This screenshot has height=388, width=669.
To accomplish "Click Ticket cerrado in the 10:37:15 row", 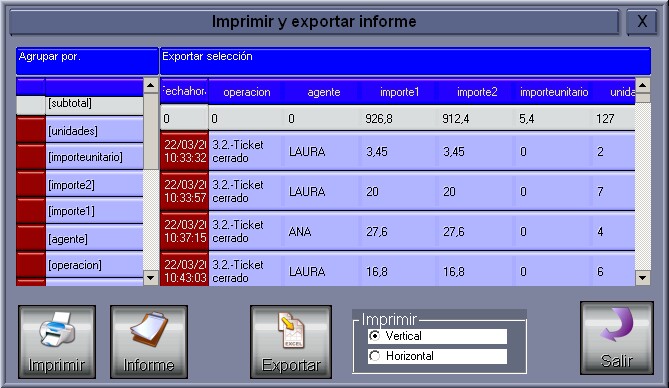I will click(x=246, y=231).
